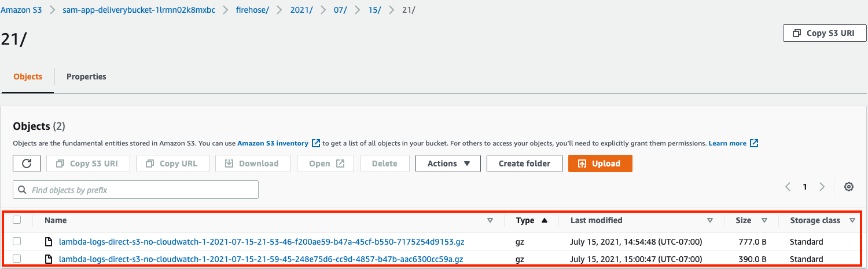Sort by Name column arrow
Viewport: 868px width, 269px height.
(490, 220)
